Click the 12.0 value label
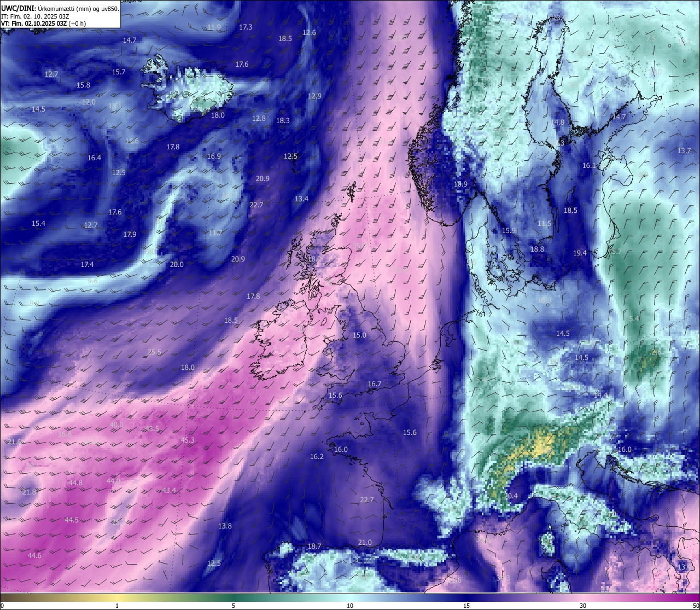 coord(89,102)
